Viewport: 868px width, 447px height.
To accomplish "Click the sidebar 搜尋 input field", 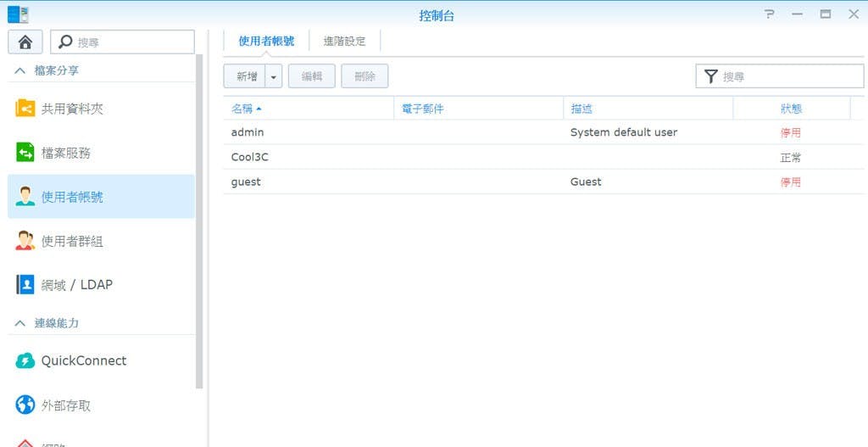I will (x=122, y=42).
